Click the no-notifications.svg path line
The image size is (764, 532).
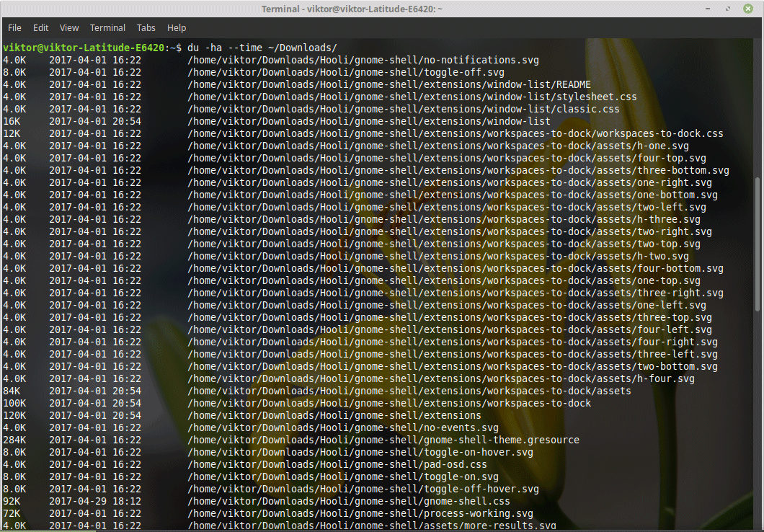[x=363, y=60]
